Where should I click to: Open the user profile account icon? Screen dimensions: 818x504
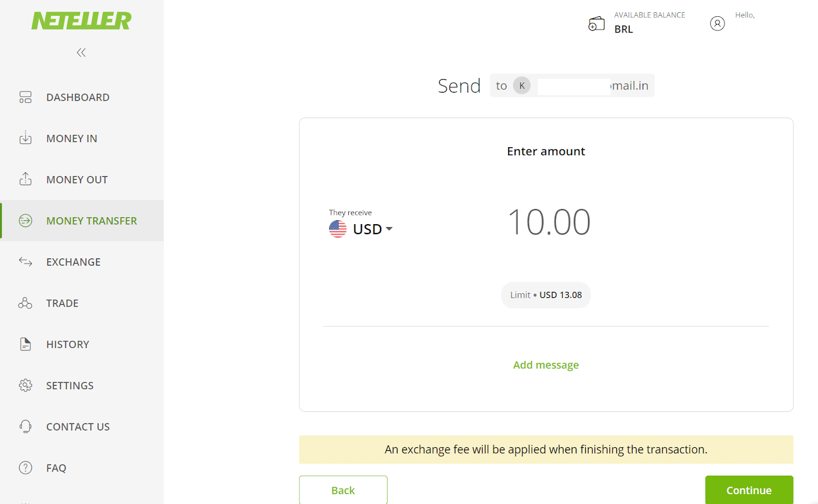pos(717,23)
